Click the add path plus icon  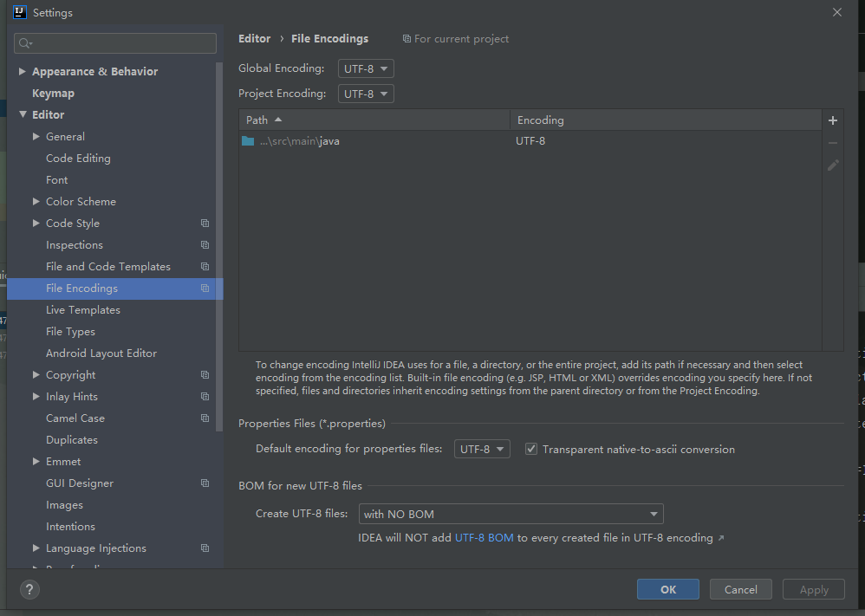tap(832, 120)
